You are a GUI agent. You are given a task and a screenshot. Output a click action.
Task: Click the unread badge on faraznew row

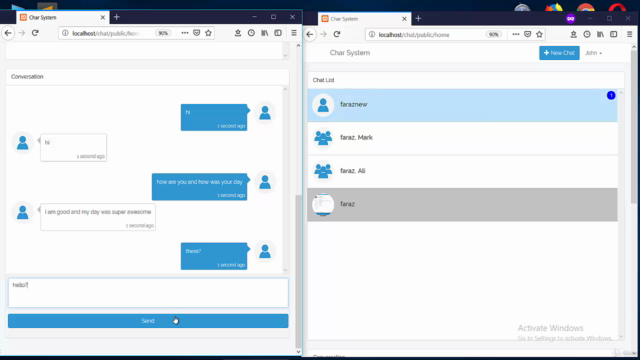pos(611,95)
